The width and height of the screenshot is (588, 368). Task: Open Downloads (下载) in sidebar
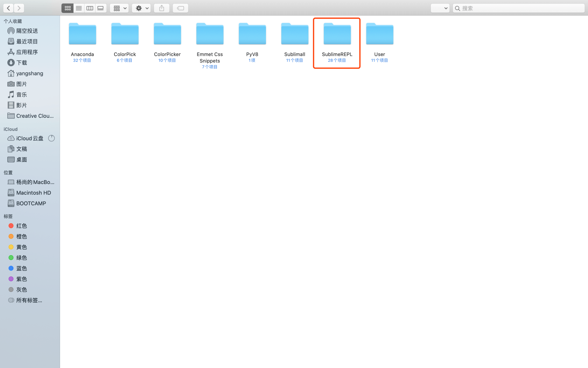click(x=30, y=63)
